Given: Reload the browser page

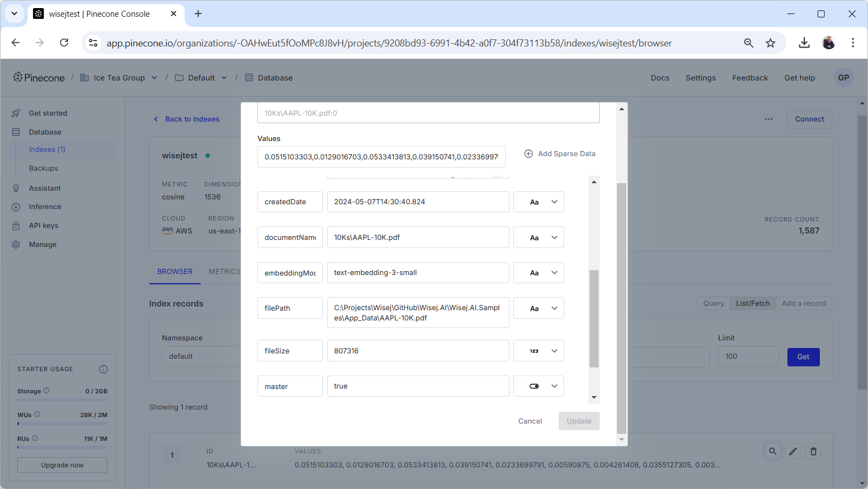Looking at the screenshot, I should (x=64, y=43).
